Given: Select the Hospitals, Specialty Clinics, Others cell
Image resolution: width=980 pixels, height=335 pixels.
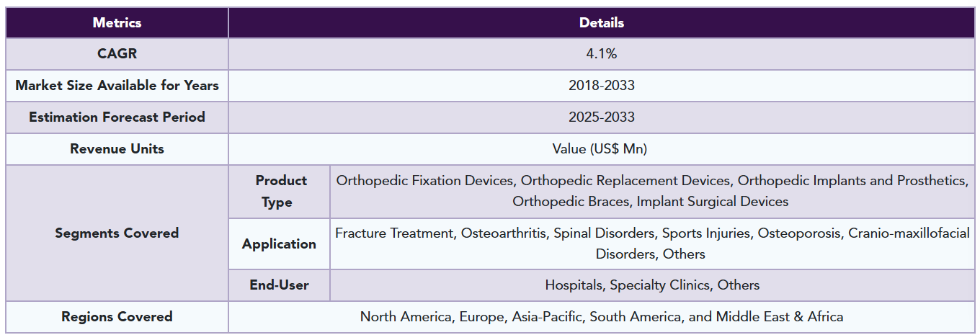Looking at the screenshot, I should [652, 285].
